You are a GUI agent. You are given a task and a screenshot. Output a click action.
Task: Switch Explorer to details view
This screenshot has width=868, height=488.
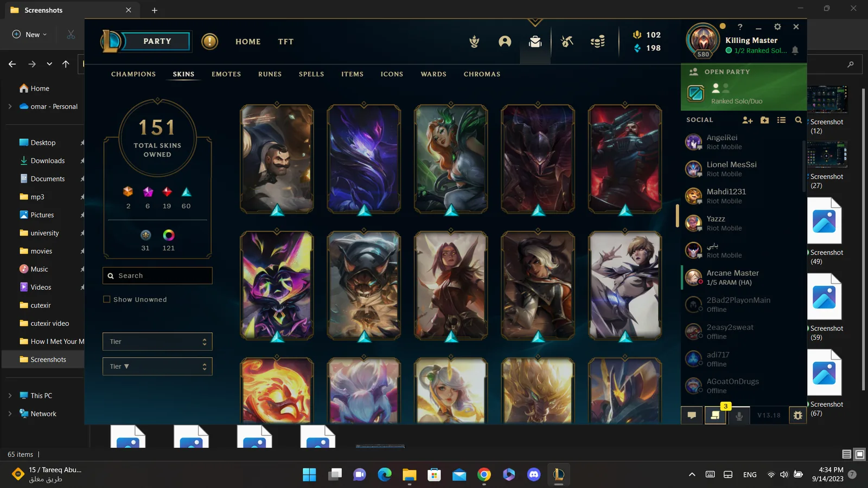[x=846, y=454]
